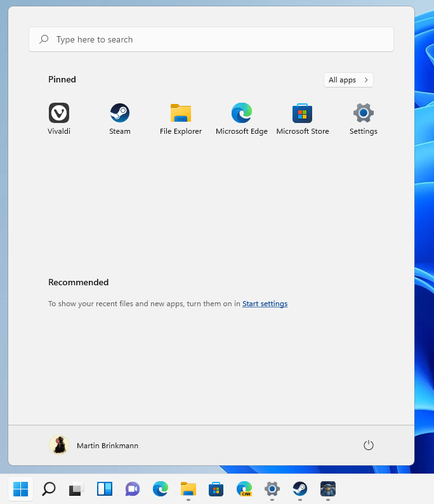Launch Edge Canary from the taskbar
The height and width of the screenshot is (504, 434).
(x=244, y=489)
